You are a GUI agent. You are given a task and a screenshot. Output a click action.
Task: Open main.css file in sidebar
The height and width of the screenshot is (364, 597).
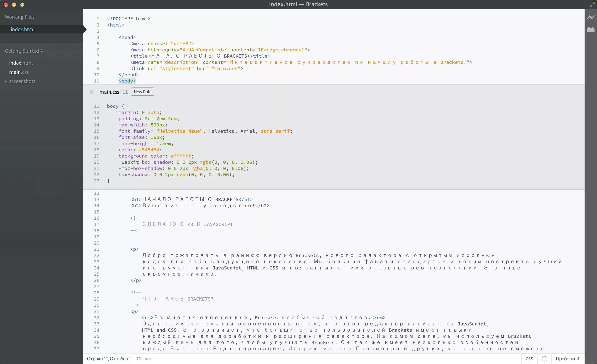click(19, 72)
